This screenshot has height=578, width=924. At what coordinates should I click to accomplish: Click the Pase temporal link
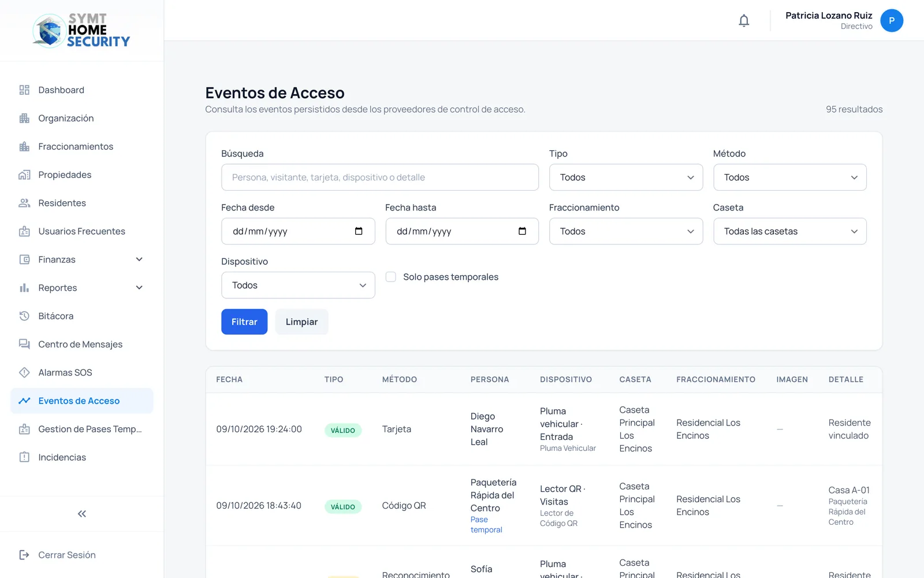coord(486,525)
